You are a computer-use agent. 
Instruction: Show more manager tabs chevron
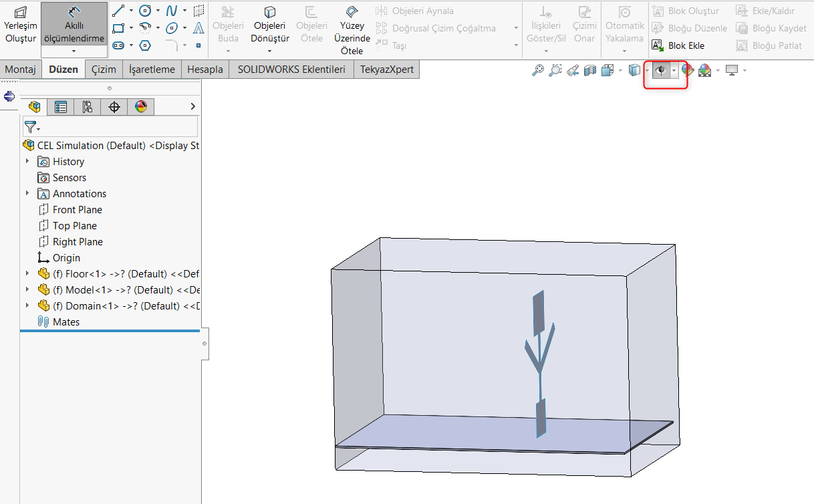(193, 106)
